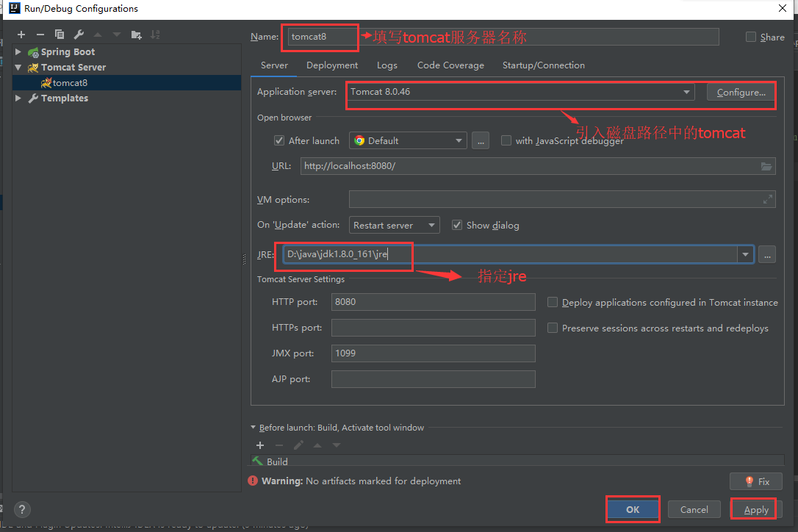Open the URL folder browse icon
This screenshot has height=532, width=798.
[x=766, y=167]
